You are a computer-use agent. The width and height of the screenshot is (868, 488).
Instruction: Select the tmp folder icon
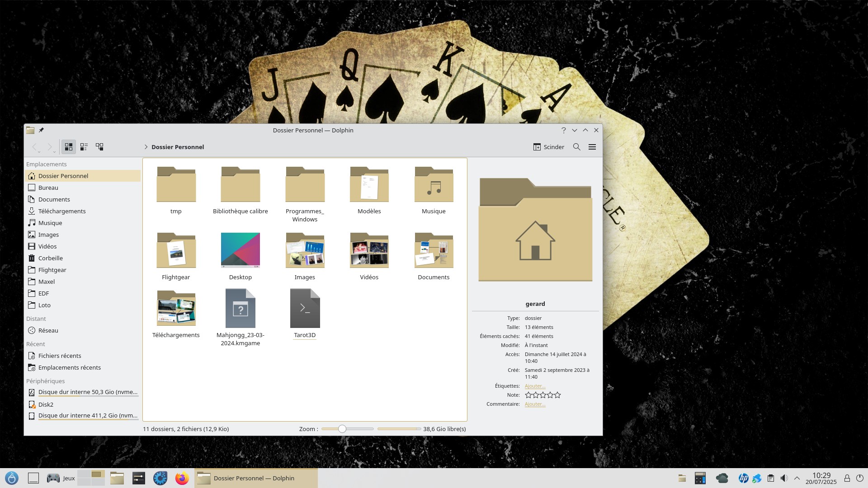176,184
